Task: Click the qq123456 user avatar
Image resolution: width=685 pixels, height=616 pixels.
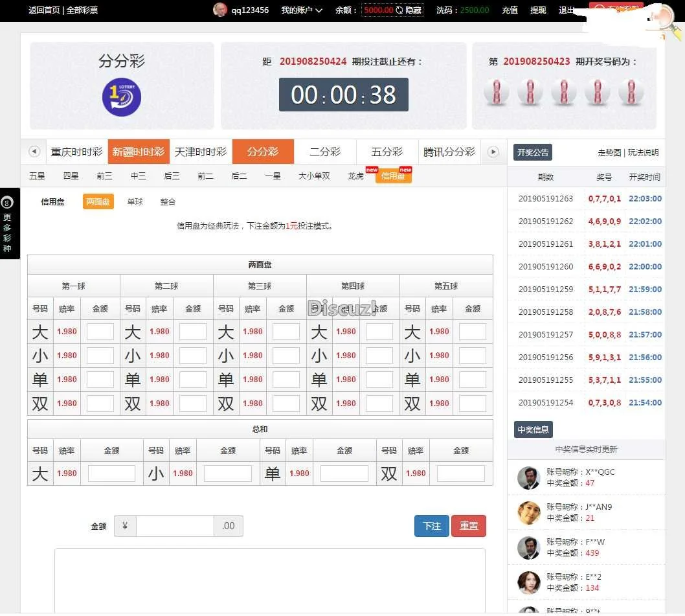Action: [x=220, y=10]
